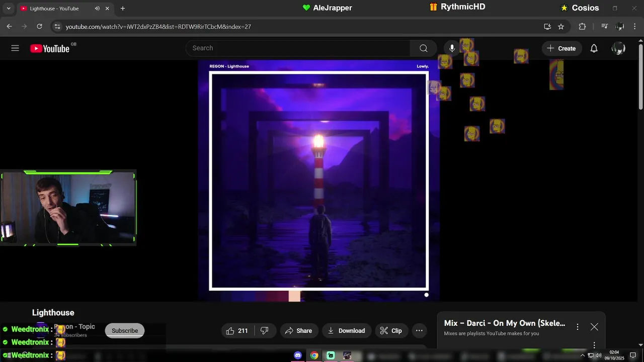
Task: Bookmark this page with the star
Action: coord(561,26)
